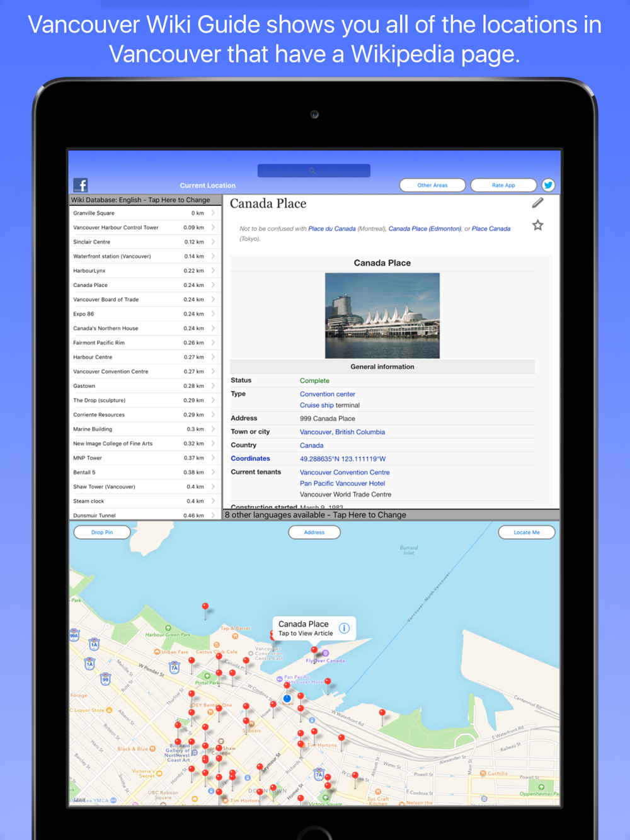
Task: Open Place du Canada link
Action: (x=332, y=229)
